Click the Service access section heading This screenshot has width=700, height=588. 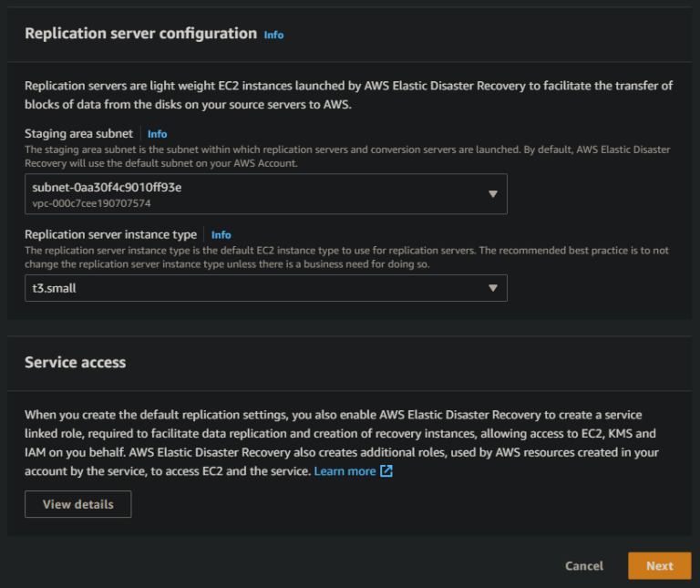[75, 362]
